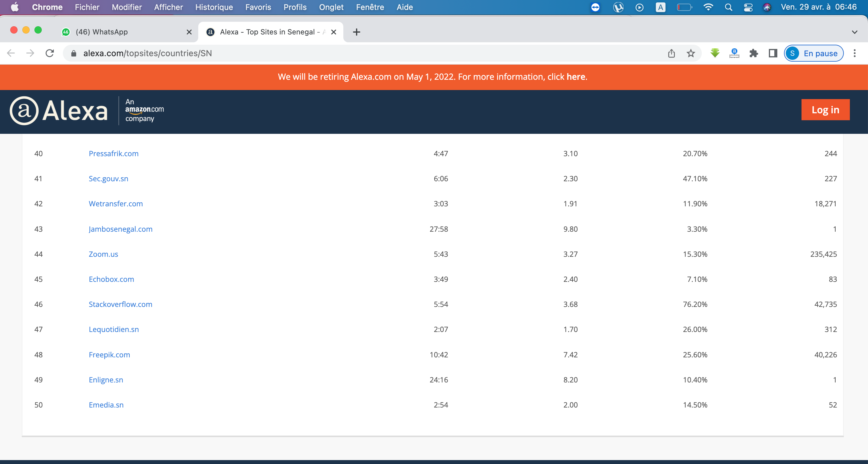Image resolution: width=868 pixels, height=464 pixels.
Task: Open Control Center
Action: tap(748, 7)
